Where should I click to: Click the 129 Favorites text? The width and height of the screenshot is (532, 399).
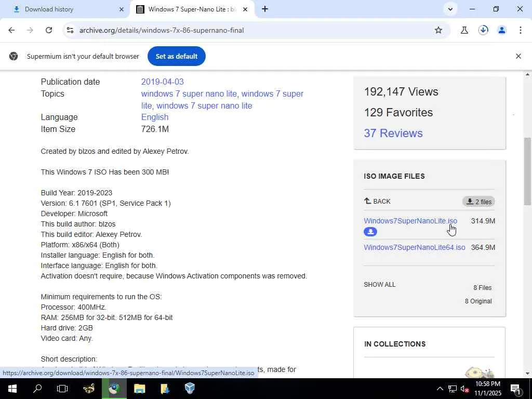pyautogui.click(x=398, y=112)
